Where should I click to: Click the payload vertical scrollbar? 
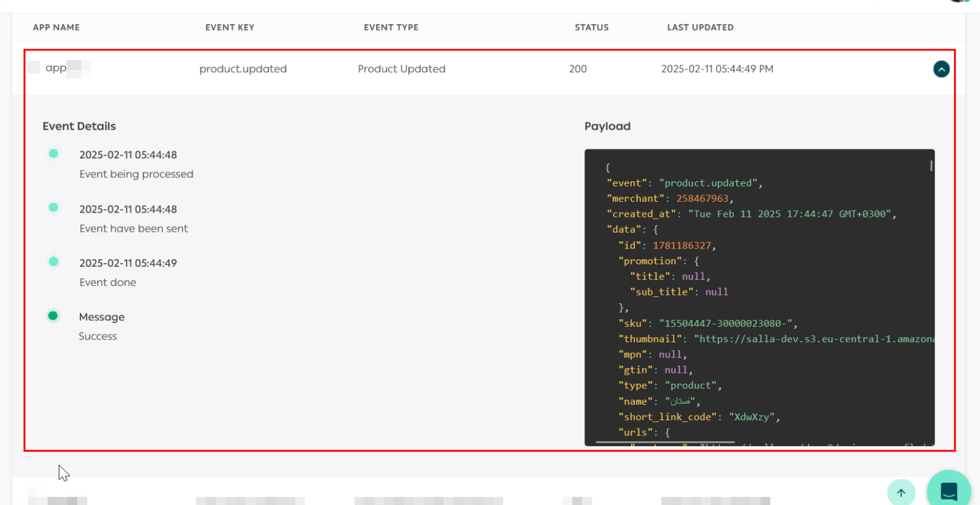click(x=932, y=166)
